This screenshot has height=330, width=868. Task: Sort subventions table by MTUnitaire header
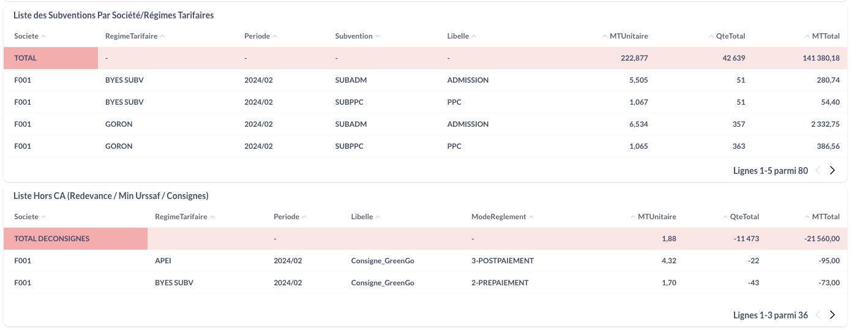(x=629, y=36)
